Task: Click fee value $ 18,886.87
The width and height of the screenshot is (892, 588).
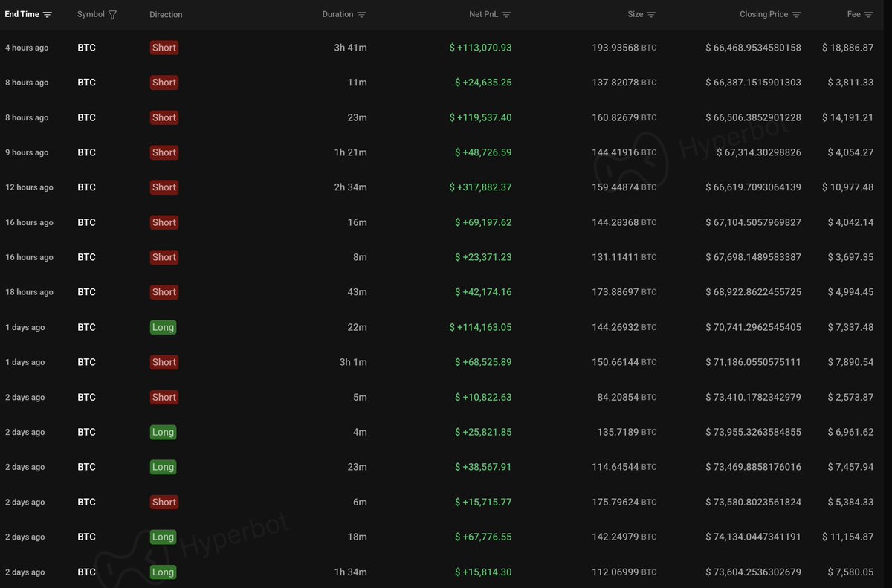Action: (848, 48)
